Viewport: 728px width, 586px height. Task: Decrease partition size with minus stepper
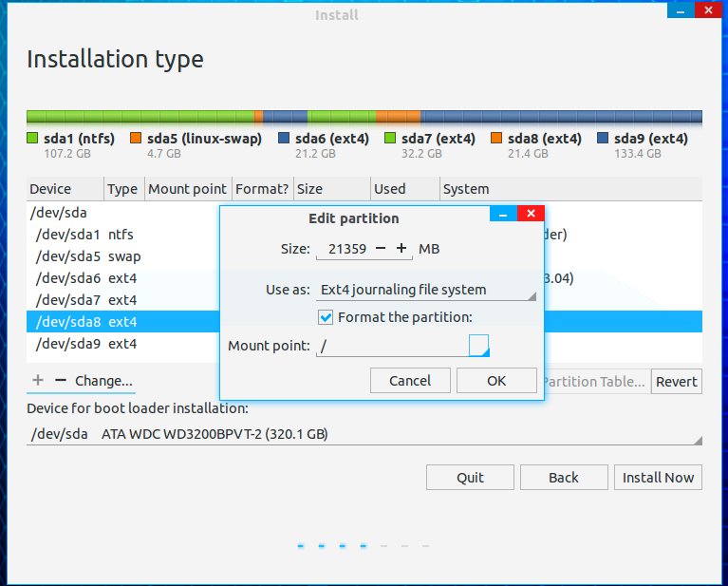click(x=381, y=249)
